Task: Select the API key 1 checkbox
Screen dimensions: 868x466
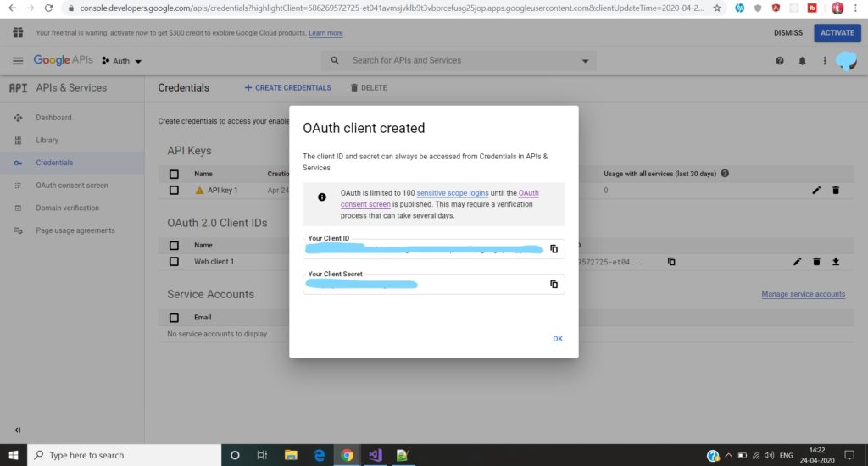Action: [x=174, y=191]
